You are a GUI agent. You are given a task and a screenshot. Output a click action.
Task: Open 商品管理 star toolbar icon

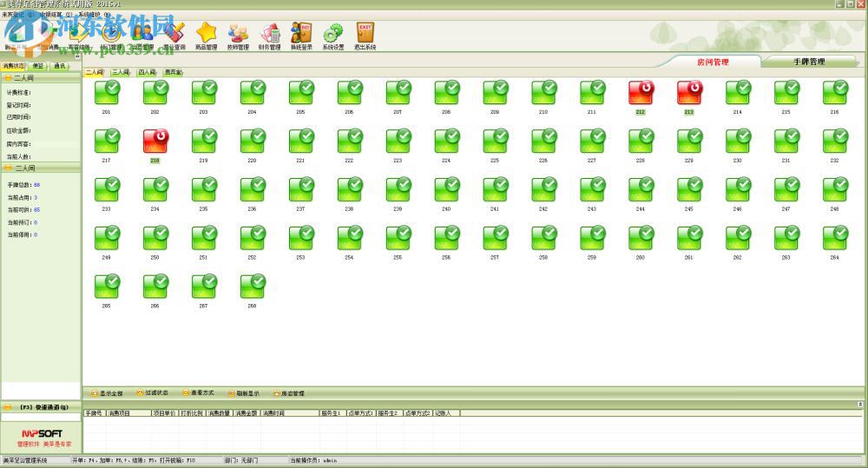click(x=206, y=36)
